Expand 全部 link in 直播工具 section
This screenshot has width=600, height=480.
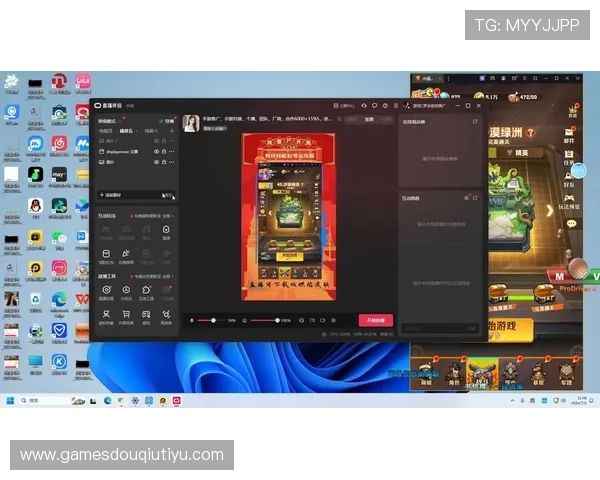[168, 276]
